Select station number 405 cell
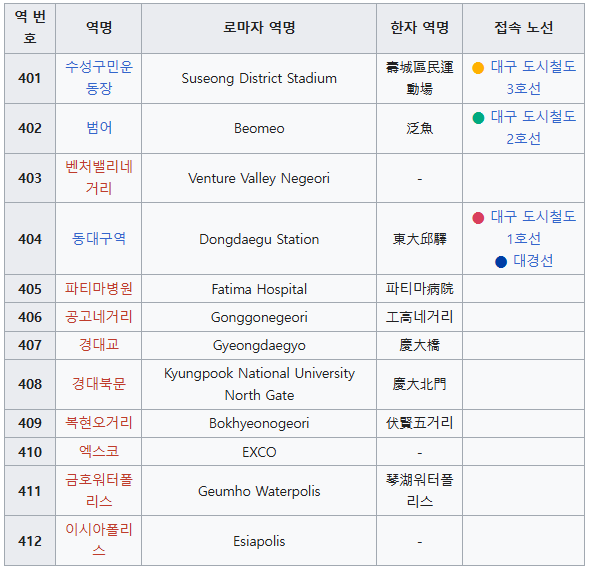The width and height of the screenshot is (589, 570). point(30,289)
